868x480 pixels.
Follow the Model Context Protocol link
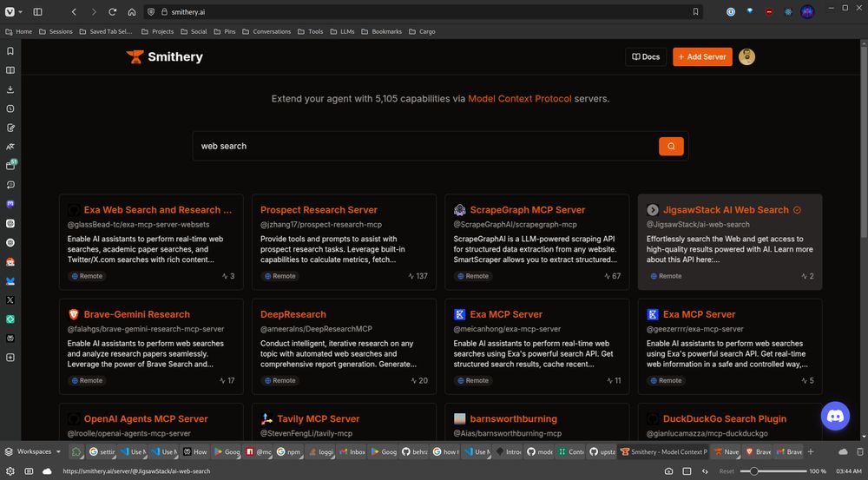click(x=519, y=99)
